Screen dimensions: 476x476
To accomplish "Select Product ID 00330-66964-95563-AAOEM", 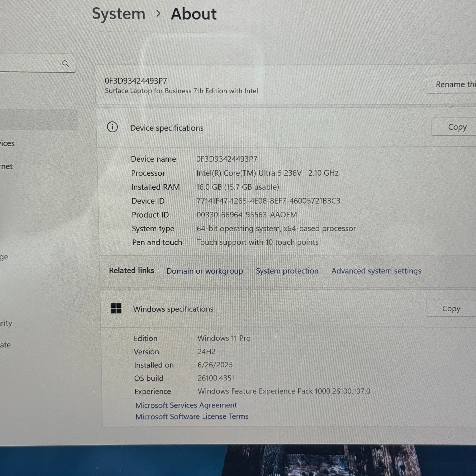I will pos(247,215).
